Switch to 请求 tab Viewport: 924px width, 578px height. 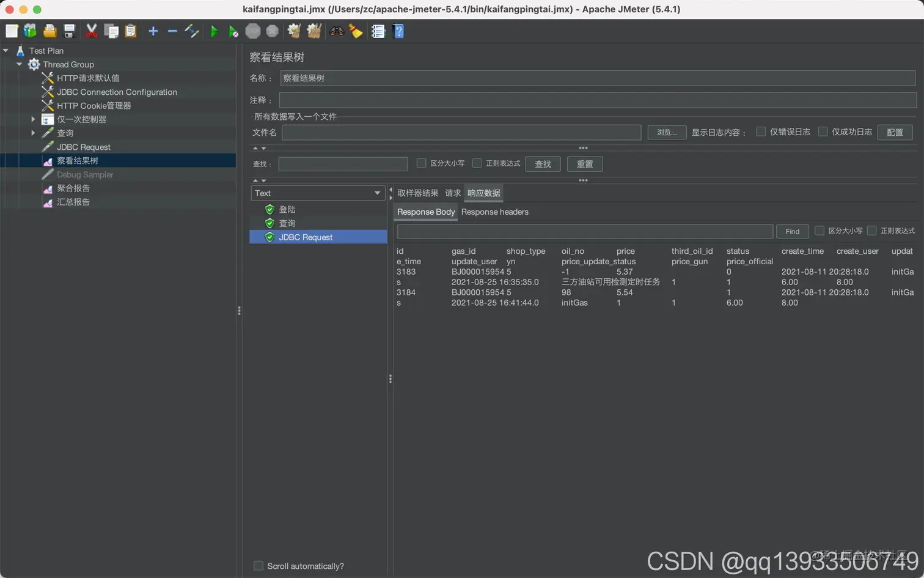tap(453, 193)
